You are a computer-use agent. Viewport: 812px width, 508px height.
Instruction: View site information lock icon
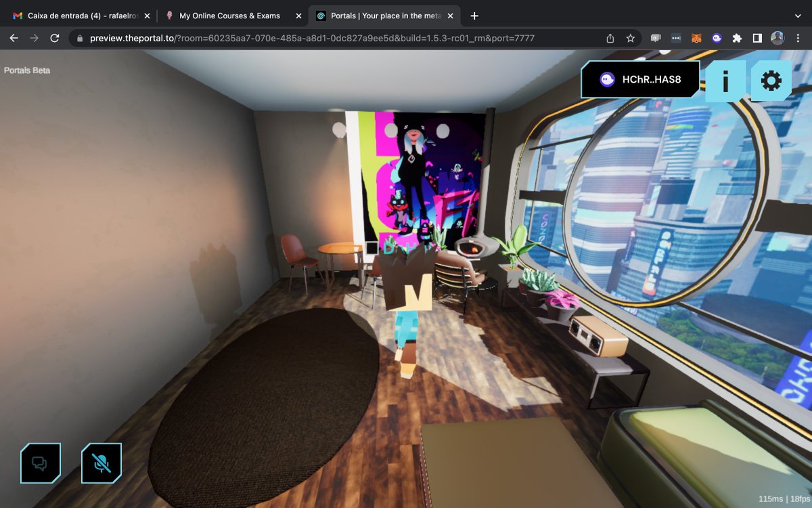pyautogui.click(x=80, y=39)
